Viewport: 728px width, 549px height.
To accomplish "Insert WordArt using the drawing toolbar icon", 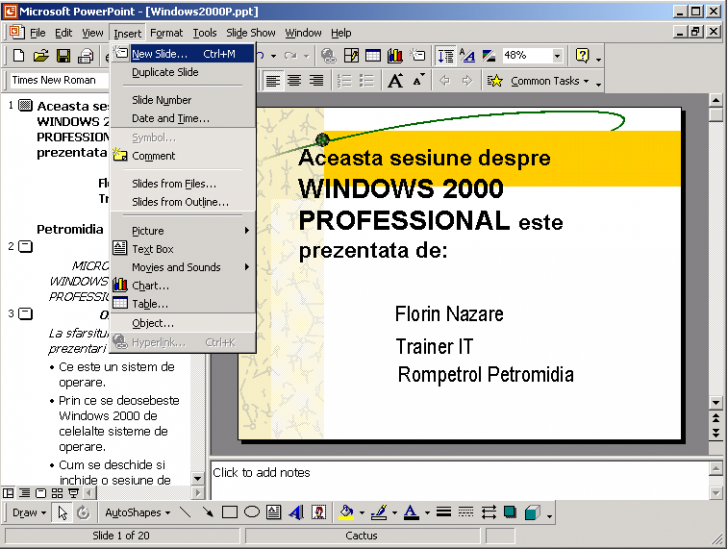I will pos(296,513).
